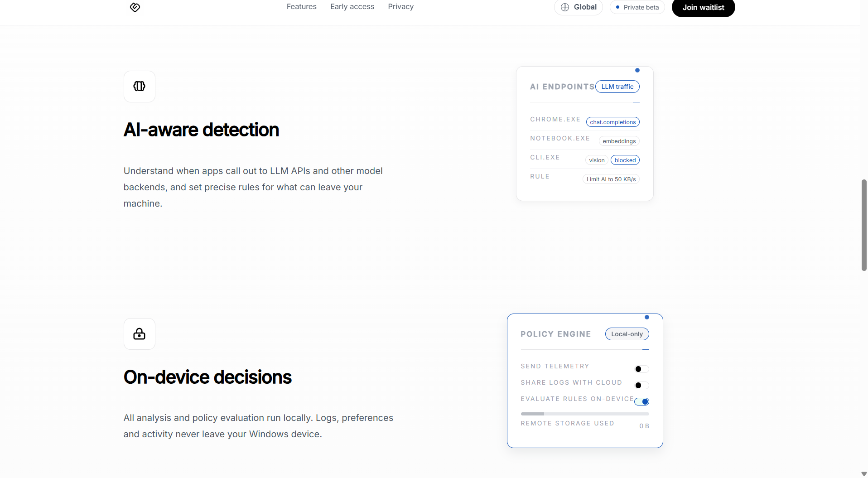Disable Evaluate Rules On-Device toggle
The width and height of the screenshot is (868, 478).
point(641,402)
